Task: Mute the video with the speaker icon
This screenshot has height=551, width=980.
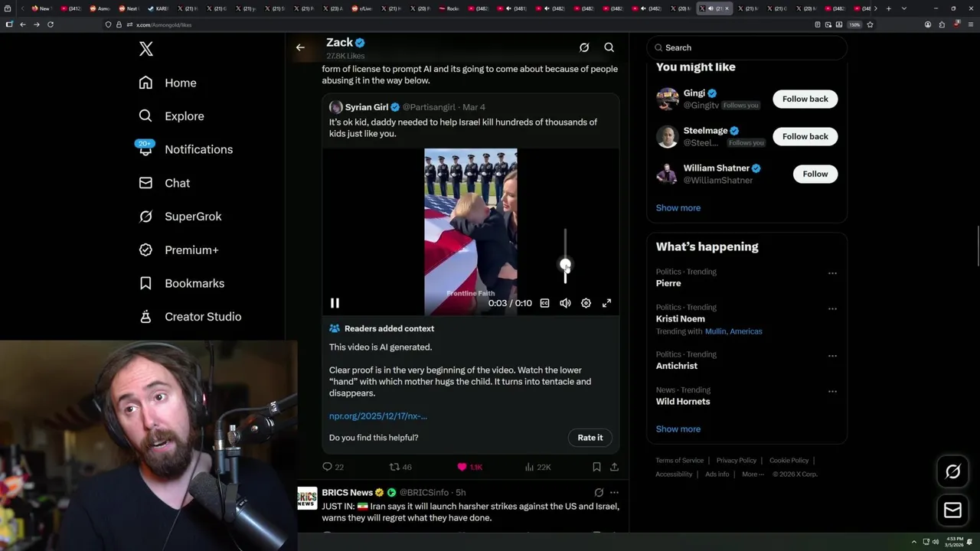Action: tap(565, 303)
